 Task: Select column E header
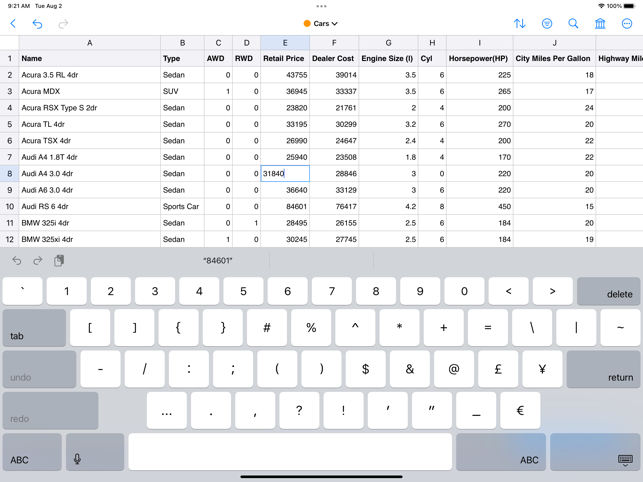pos(285,43)
